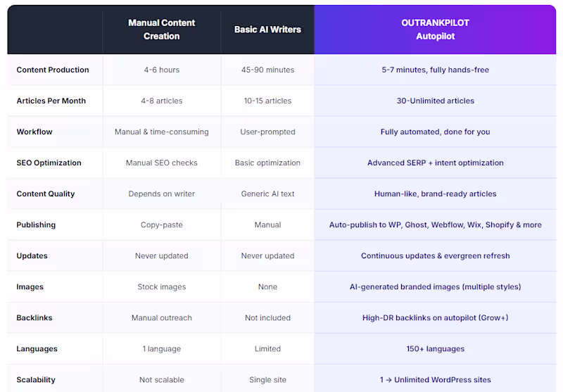Select 'High-DR backlinks on autopilot (Grow+)' text
Image resolution: width=563 pixels, height=392 pixels.
coord(435,317)
